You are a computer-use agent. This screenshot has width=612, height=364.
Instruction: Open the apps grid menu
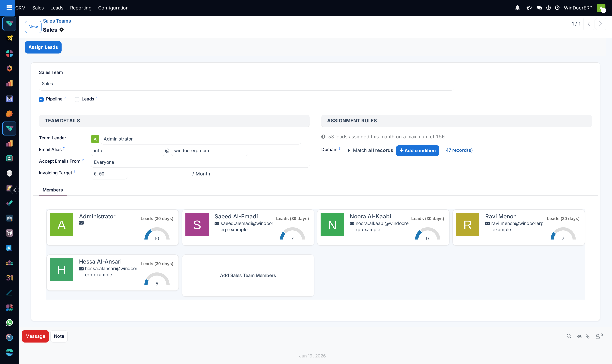(9, 8)
